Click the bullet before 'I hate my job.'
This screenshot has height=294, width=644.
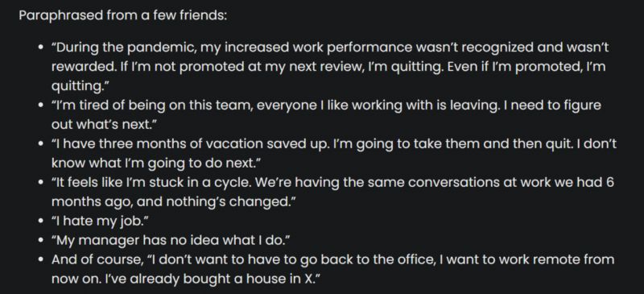[x=40, y=222]
